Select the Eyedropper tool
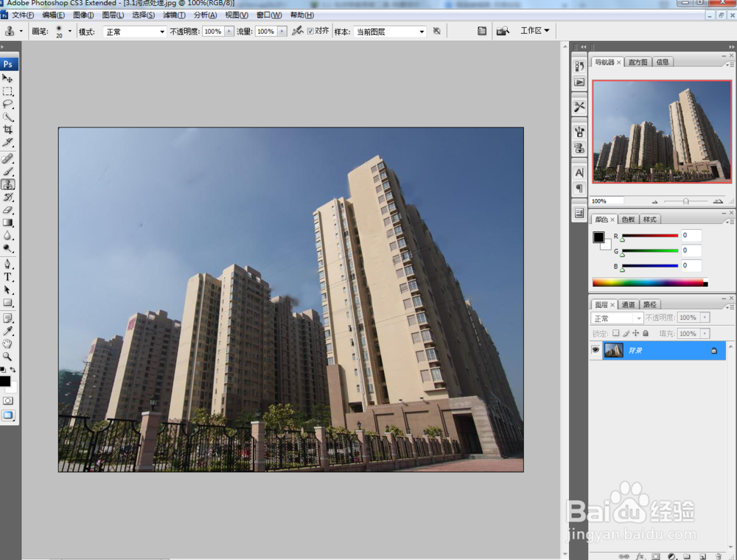737x560 pixels. pos(7,331)
